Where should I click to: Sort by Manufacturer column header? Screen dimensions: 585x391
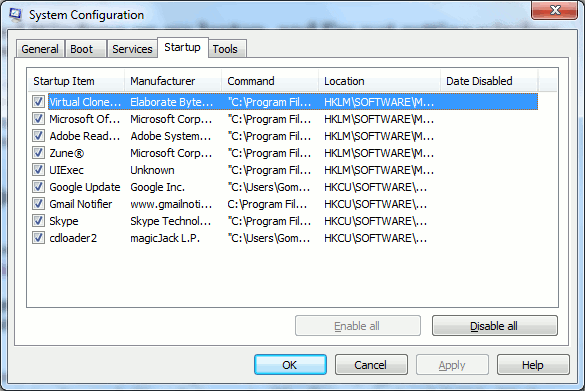tap(173, 81)
